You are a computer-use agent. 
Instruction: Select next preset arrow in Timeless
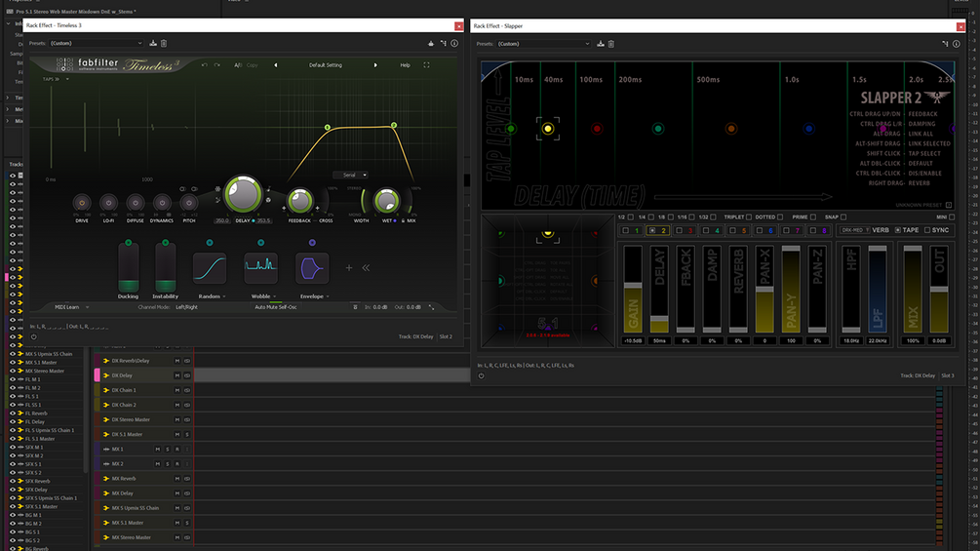click(375, 65)
